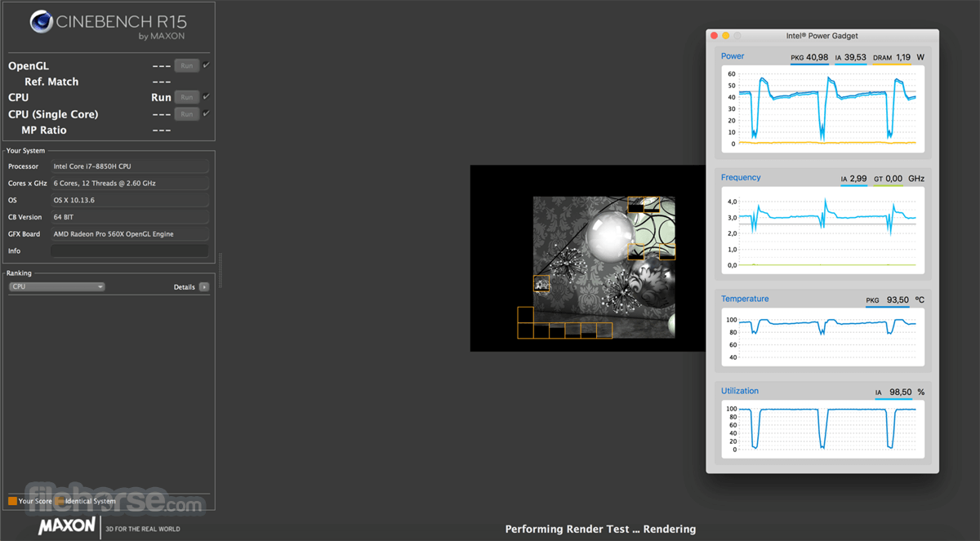Screen dimensions: 980x541
Task: Click into the Info input field
Action: tap(129, 251)
